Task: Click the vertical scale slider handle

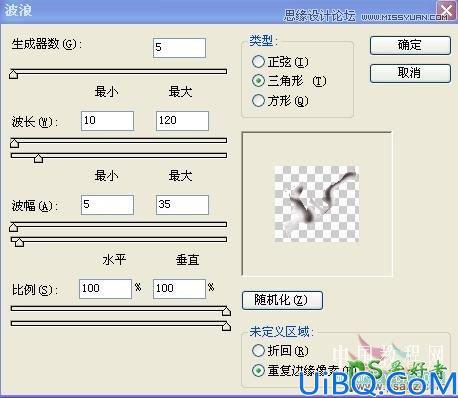Action: tap(226, 326)
